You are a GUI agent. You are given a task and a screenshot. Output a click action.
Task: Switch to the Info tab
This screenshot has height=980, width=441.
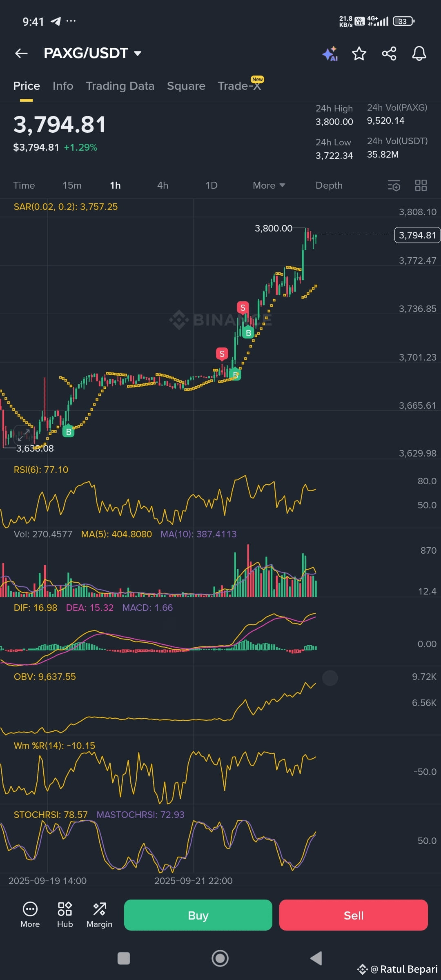(63, 86)
